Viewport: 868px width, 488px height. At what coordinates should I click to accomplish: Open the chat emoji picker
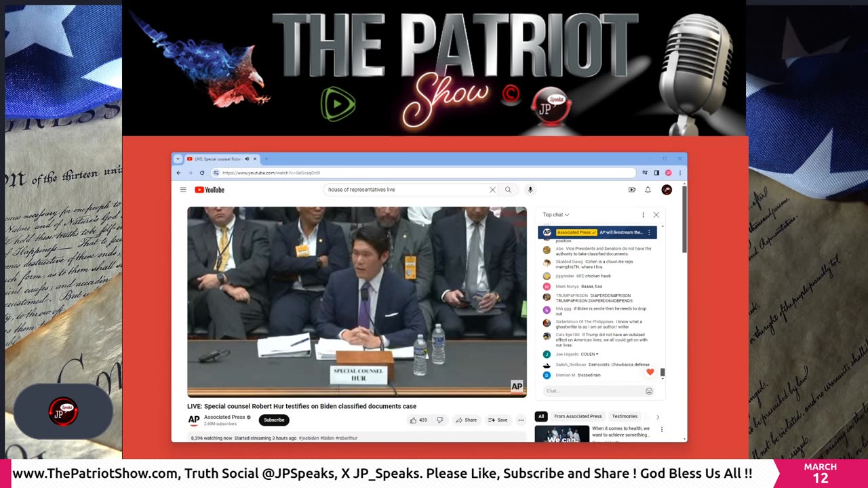[649, 391]
